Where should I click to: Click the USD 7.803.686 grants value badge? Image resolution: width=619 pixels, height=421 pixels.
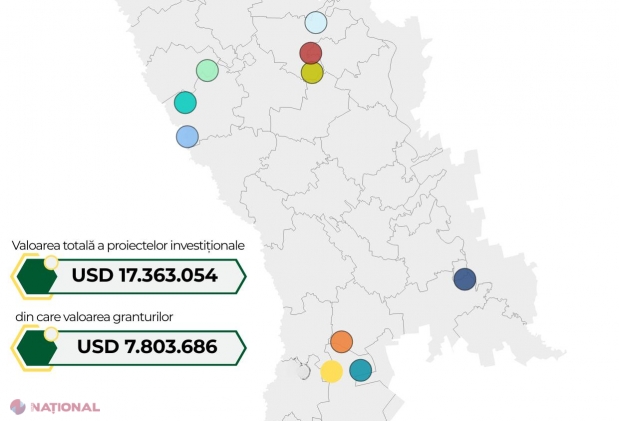click(129, 347)
